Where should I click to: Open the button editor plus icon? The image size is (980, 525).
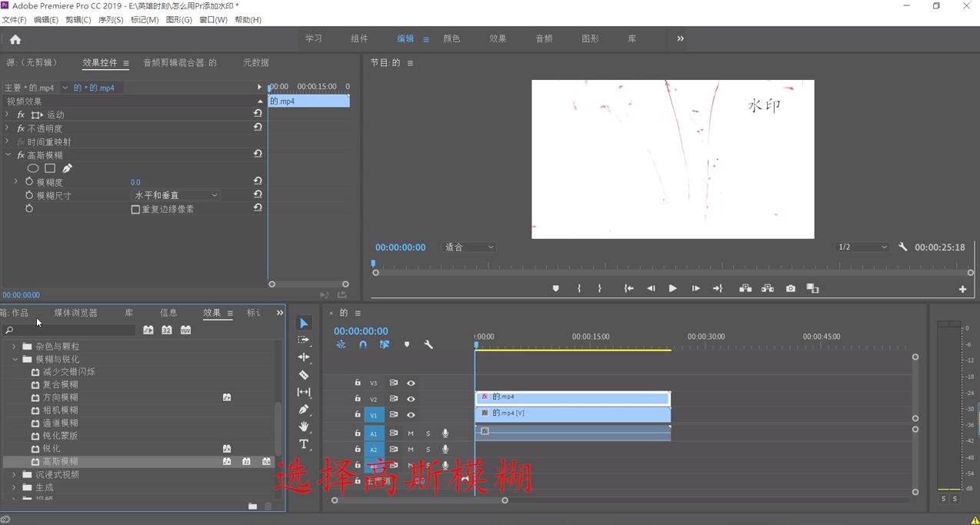pyautogui.click(x=962, y=289)
